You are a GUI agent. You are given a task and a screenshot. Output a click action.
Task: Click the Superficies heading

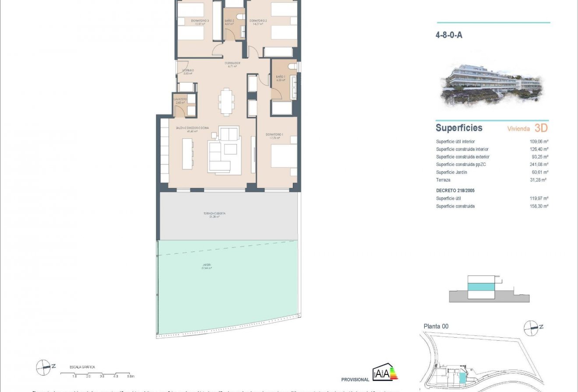point(459,128)
